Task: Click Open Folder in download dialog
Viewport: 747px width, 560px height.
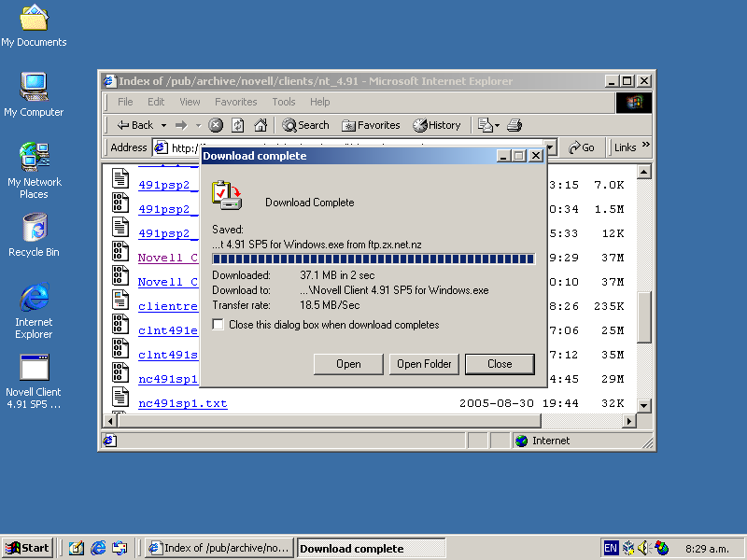Action: 424,364
